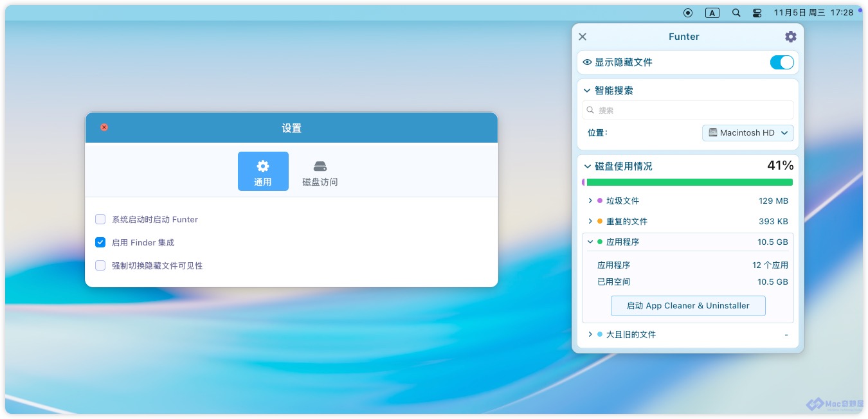Click the eye icon beside 显示隐藏文件
This screenshot has height=419, width=868.
pos(587,62)
